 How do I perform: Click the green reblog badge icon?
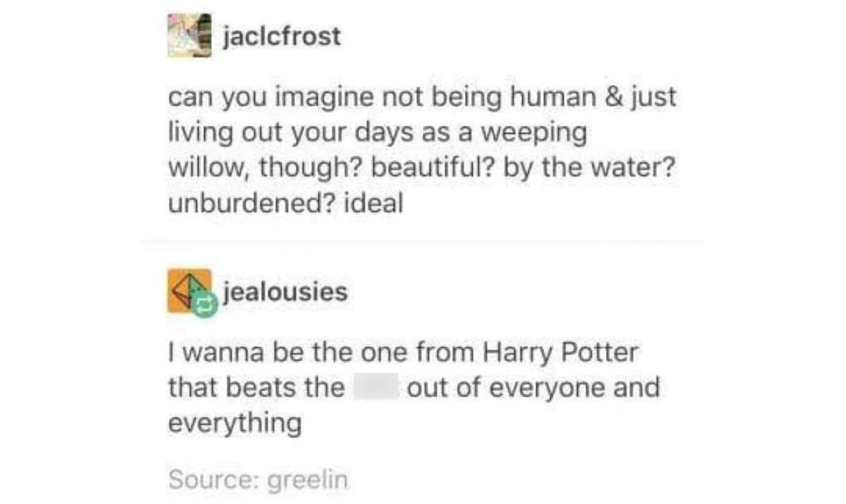click(x=205, y=305)
